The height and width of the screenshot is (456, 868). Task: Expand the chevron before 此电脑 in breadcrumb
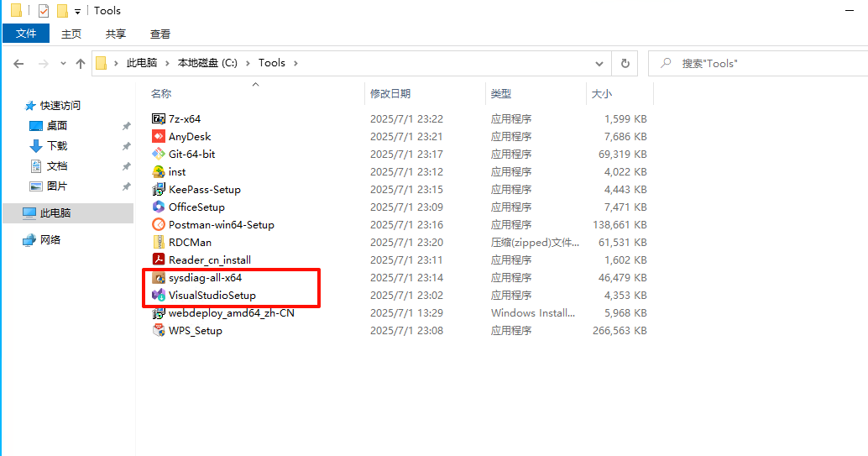tap(116, 63)
